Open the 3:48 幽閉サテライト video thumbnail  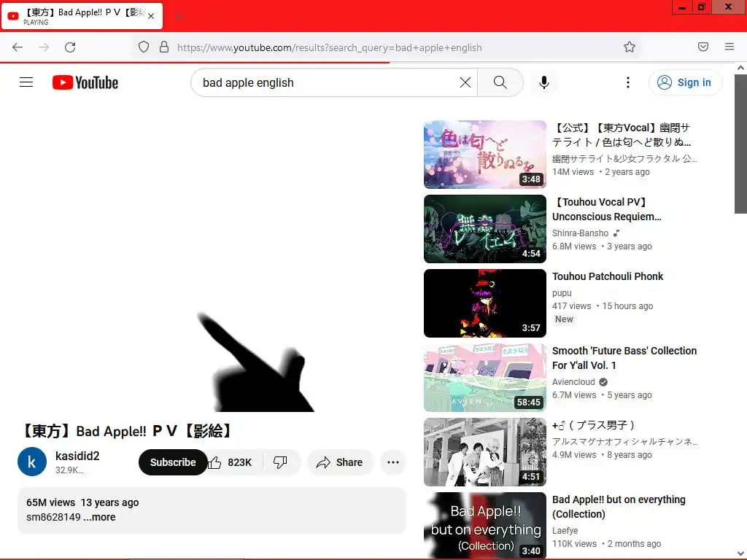click(x=485, y=155)
